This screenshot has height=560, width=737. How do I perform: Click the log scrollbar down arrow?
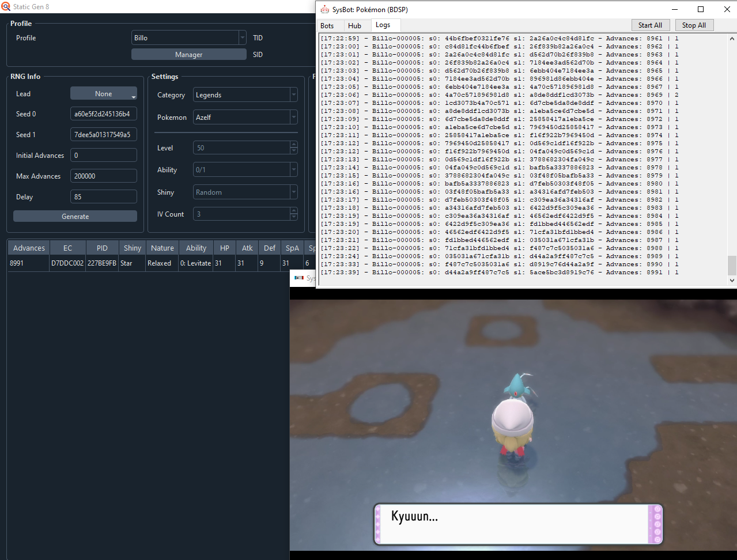pyautogui.click(x=732, y=281)
